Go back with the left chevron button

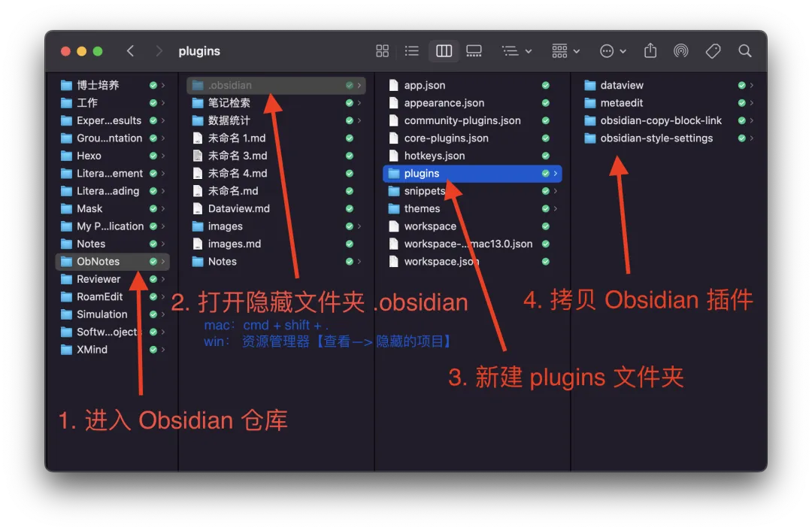(131, 51)
